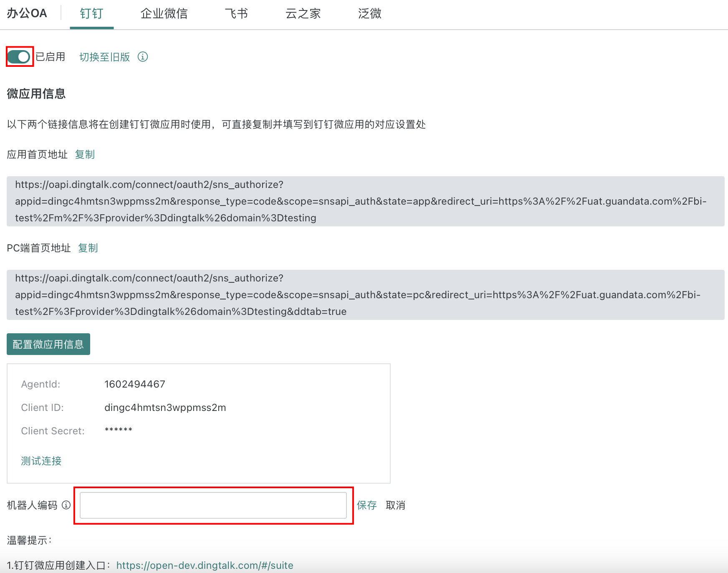This screenshot has width=728, height=573.
Task: Click the PC端首页地址 URL text box
Action: click(x=365, y=295)
